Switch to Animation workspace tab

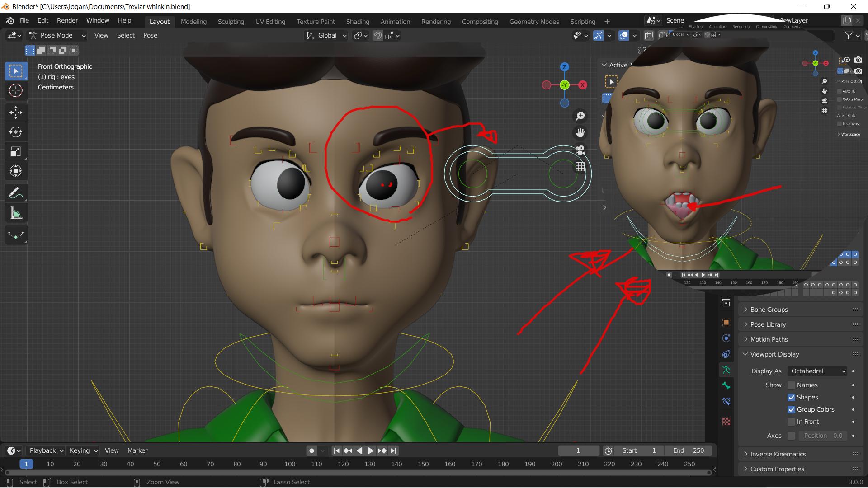[395, 21]
